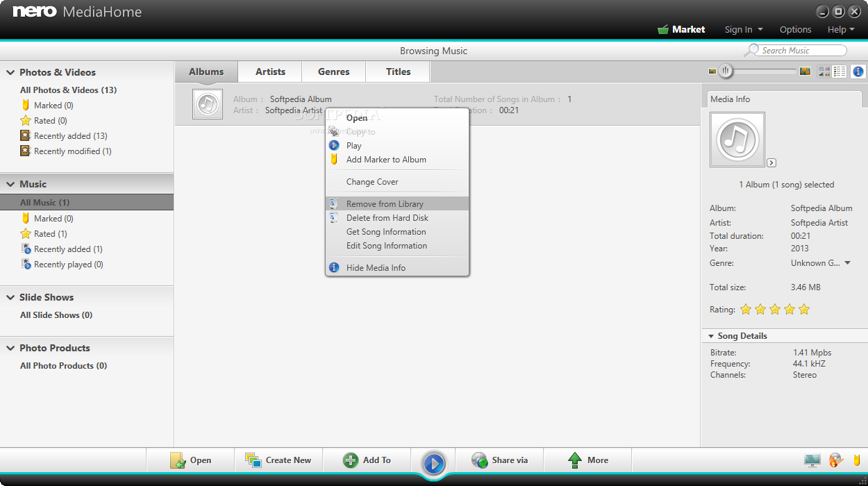Click the small thumbnail size icon

[x=712, y=71]
